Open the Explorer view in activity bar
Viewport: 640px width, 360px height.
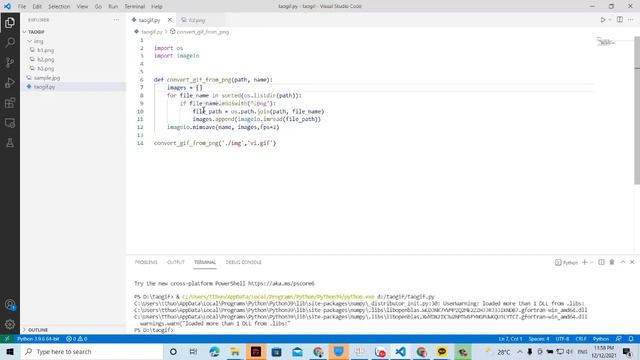pyautogui.click(x=10, y=22)
